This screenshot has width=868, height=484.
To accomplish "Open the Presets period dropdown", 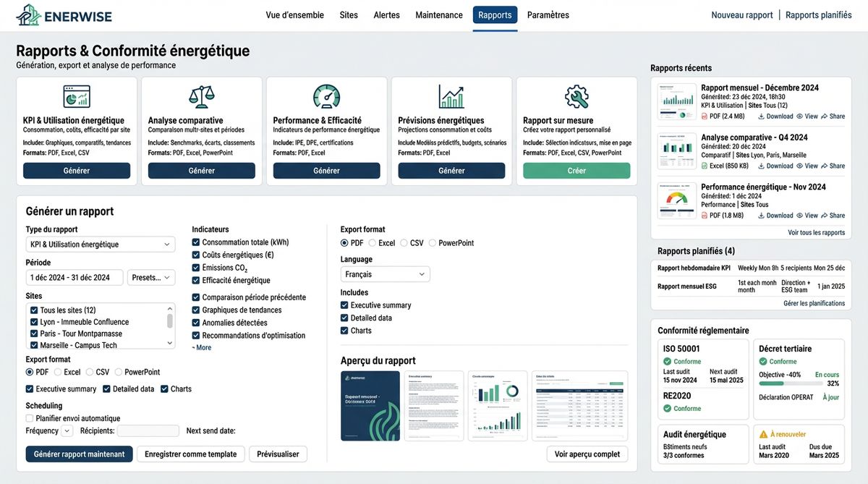I will pos(152,278).
